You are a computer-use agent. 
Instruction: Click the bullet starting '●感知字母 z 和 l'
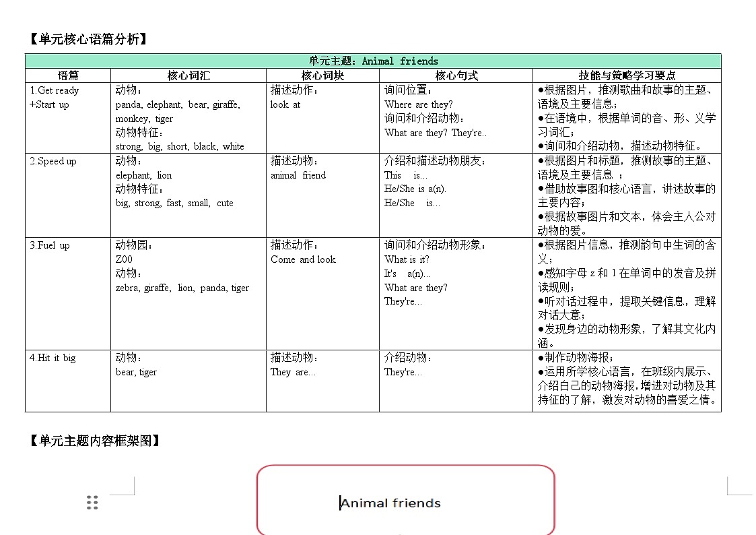627,280
